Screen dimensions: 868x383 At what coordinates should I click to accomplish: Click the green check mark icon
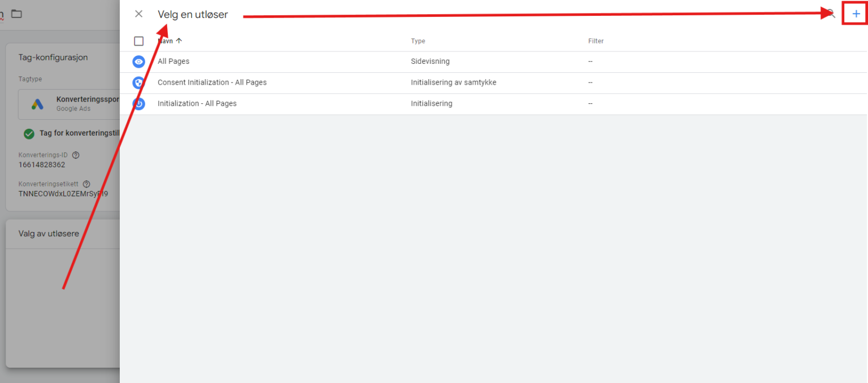(x=29, y=134)
